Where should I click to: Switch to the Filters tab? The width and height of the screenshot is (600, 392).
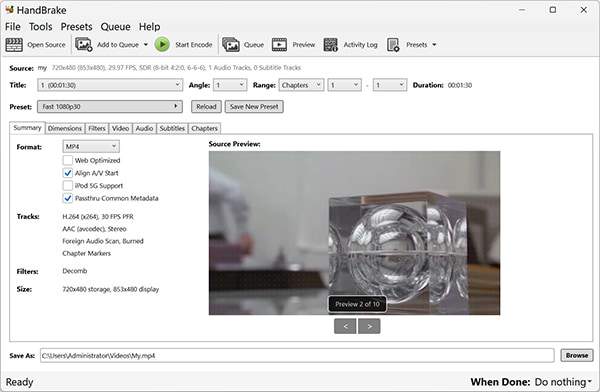(x=97, y=128)
